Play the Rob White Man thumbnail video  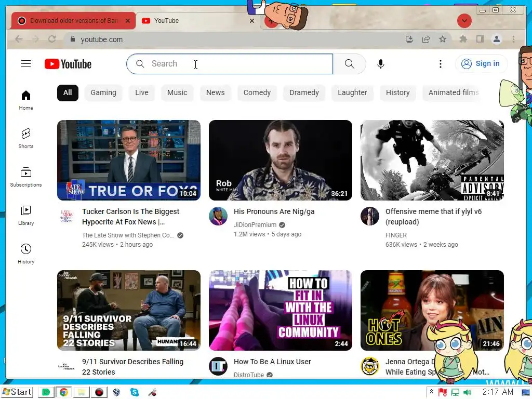(x=280, y=160)
